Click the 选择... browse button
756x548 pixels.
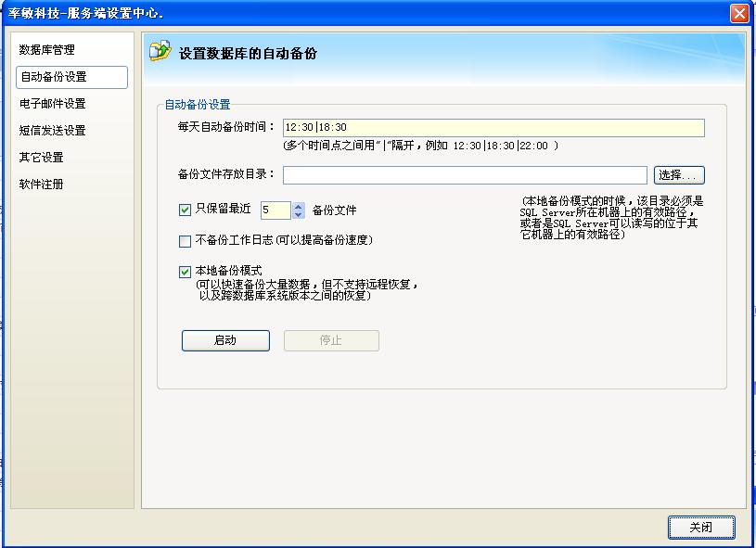679,175
